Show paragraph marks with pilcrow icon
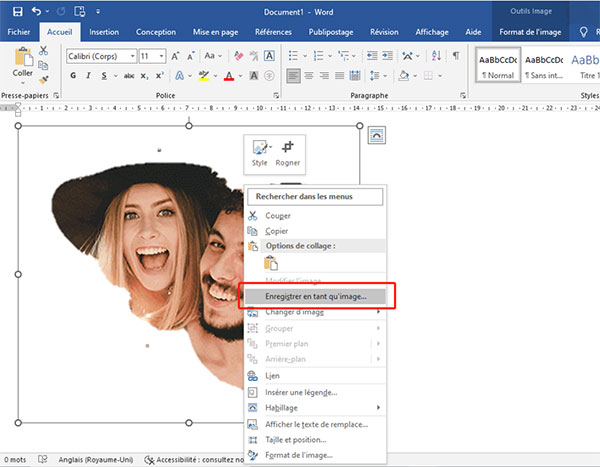The width and height of the screenshot is (600, 467). click(455, 55)
